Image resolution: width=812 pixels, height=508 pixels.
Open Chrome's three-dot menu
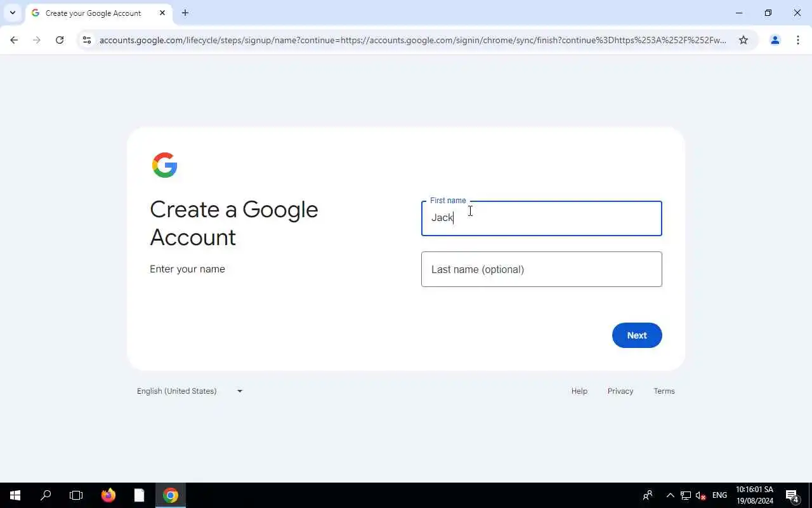coord(798,40)
